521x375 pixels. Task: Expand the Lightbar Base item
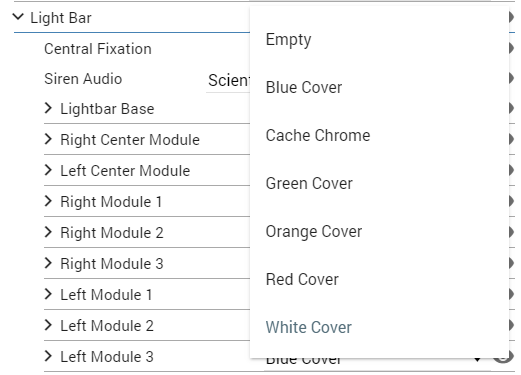(48, 108)
